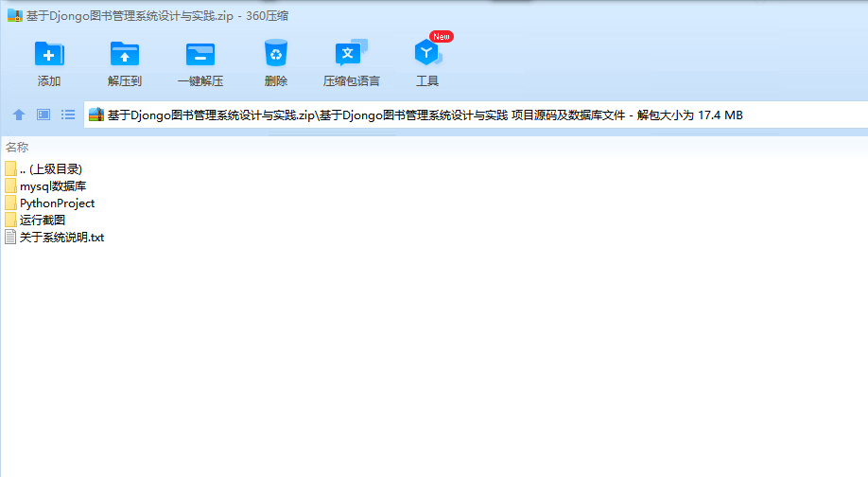The height and width of the screenshot is (477, 868).
Task: Click the 关于系统说明.txt document icon
Action: 10,238
